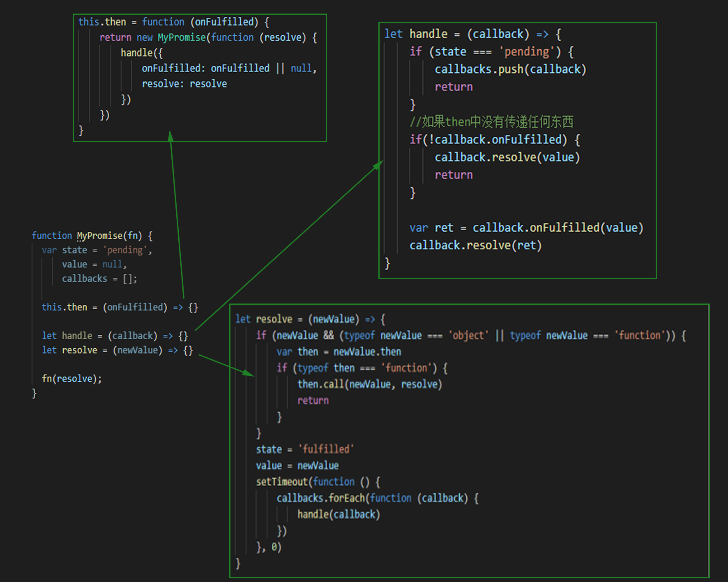The image size is (728, 582).
Task: Click the "if(!callback.onFulfilled) {" line
Action: [495, 140]
